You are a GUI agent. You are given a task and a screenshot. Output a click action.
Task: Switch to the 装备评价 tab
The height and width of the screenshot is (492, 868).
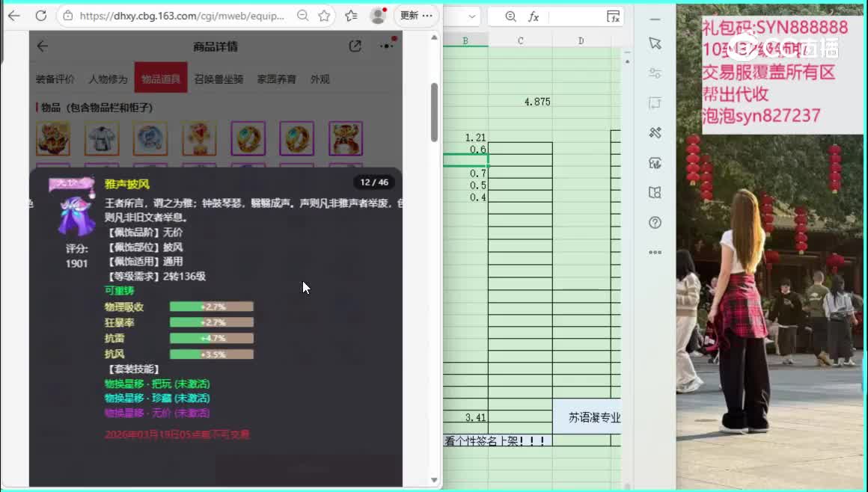[x=55, y=79]
